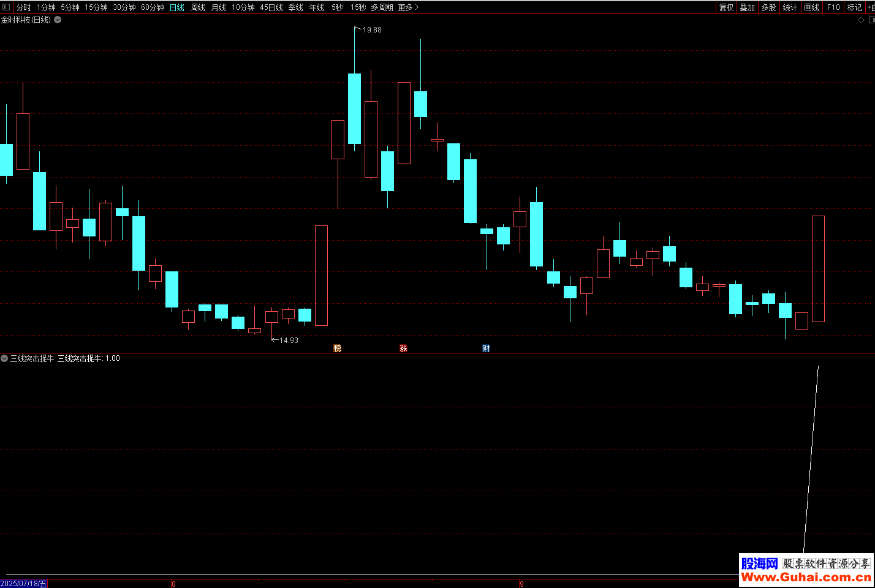875x588 pixels.
Task: Click the 2025/07/18/五 date label
Action: coord(24,584)
